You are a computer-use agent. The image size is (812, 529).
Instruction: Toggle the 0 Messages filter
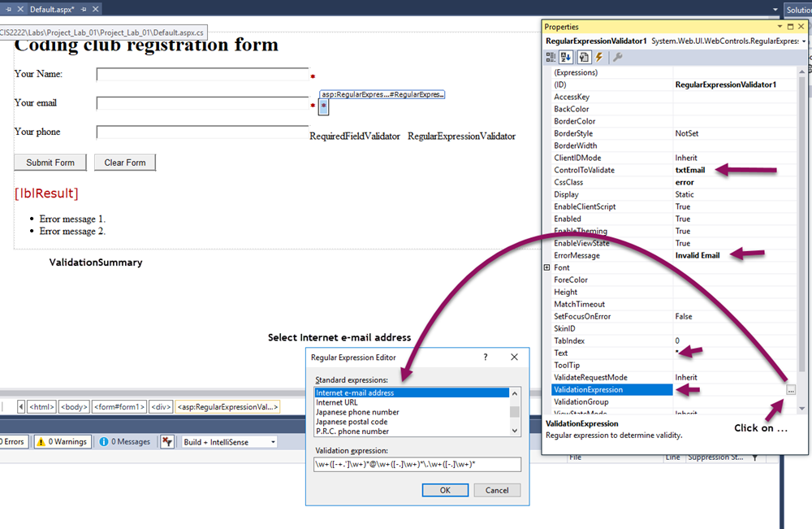pos(124,442)
